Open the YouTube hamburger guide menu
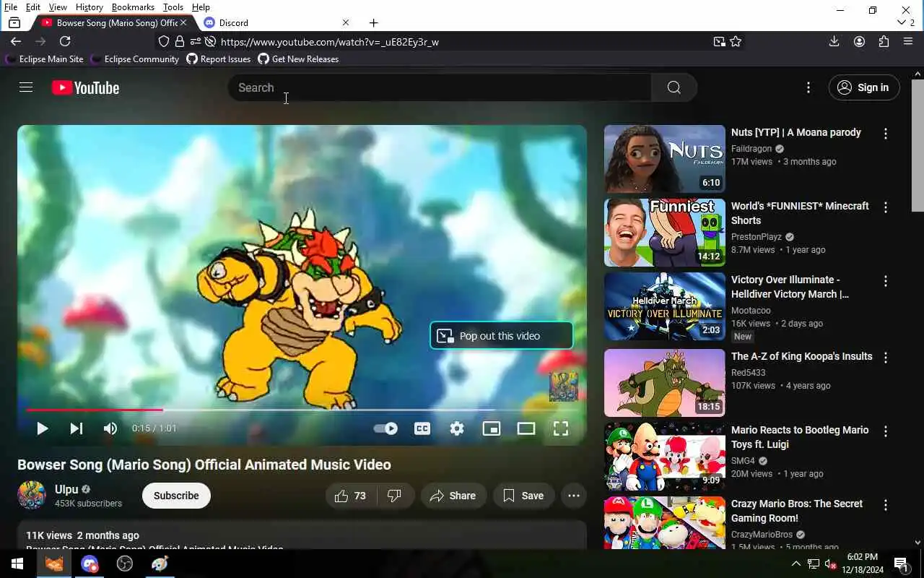924x578 pixels. 26,87
